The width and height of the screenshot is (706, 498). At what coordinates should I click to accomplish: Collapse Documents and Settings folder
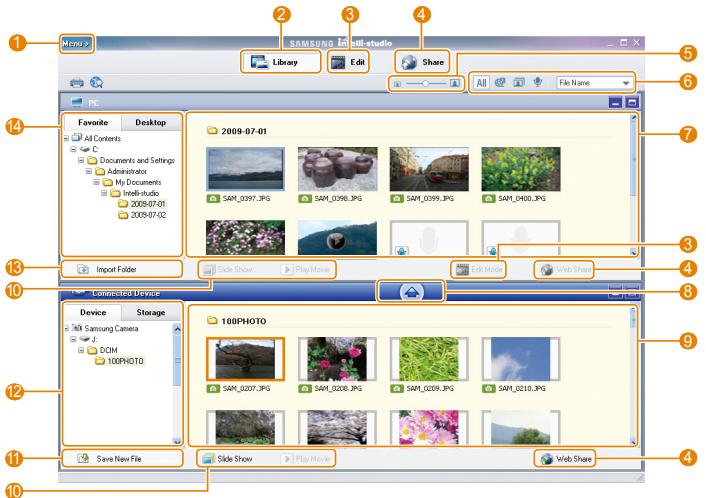81,160
